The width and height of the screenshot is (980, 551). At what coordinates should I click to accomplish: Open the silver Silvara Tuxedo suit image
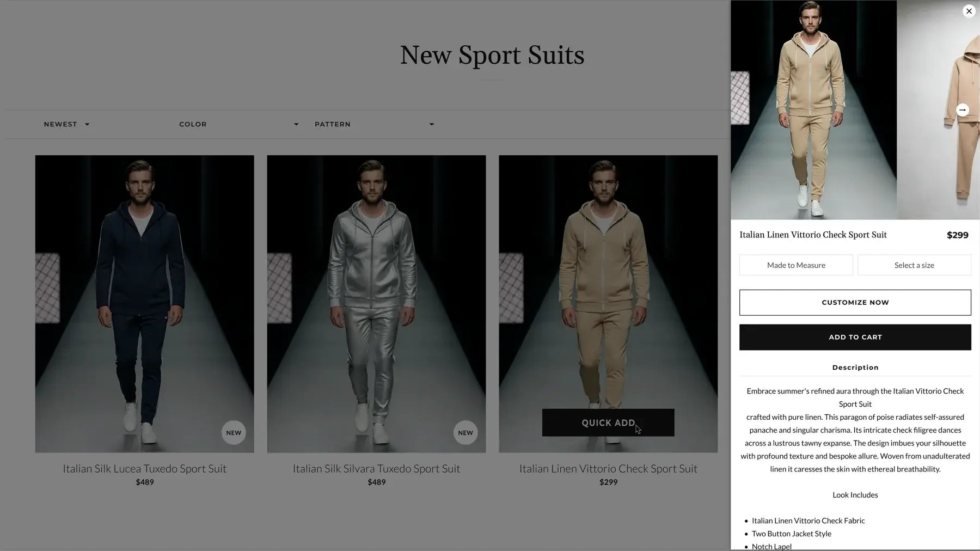376,304
